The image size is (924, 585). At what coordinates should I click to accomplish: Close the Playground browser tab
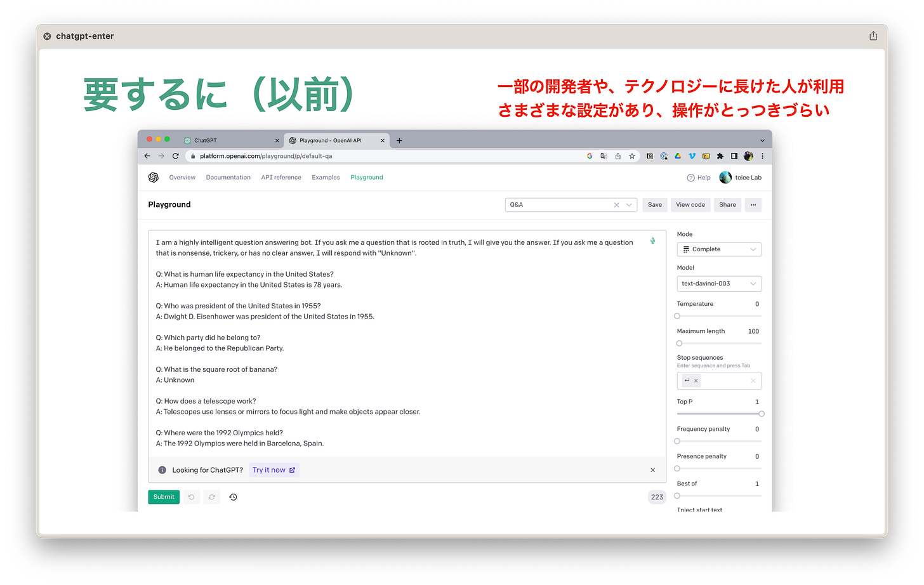tap(383, 141)
